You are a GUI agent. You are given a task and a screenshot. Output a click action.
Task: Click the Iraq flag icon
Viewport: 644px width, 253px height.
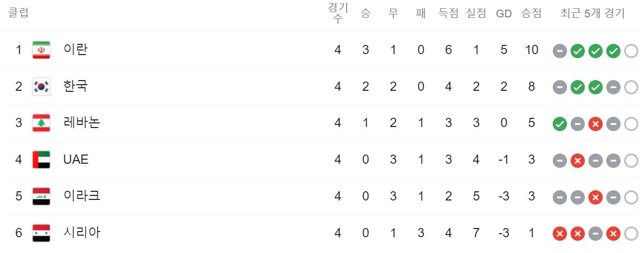[x=41, y=196]
